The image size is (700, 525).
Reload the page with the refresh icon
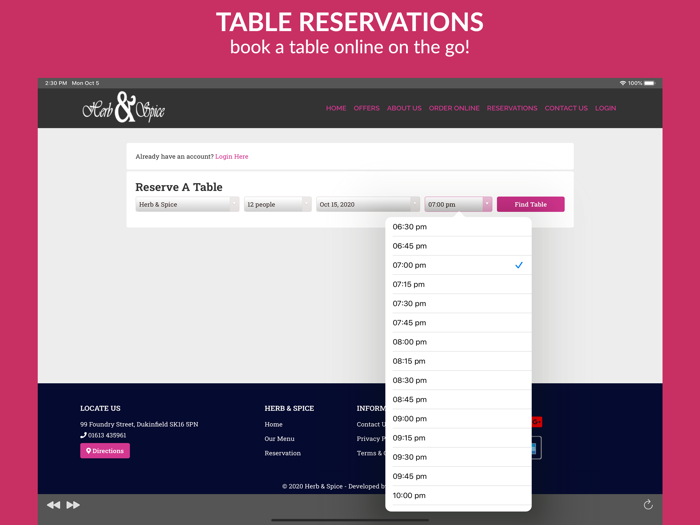click(x=648, y=504)
